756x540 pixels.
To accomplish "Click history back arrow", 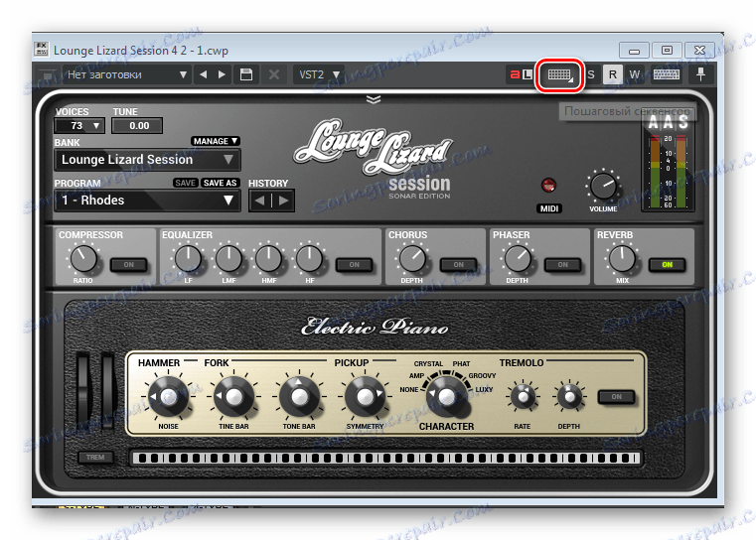I will (260, 201).
